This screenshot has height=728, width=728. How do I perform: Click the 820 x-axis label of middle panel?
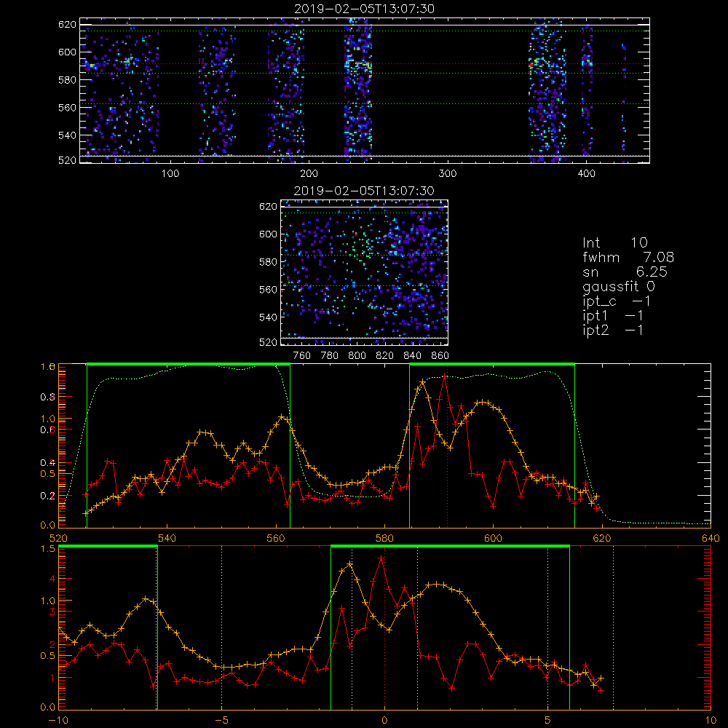click(x=385, y=356)
